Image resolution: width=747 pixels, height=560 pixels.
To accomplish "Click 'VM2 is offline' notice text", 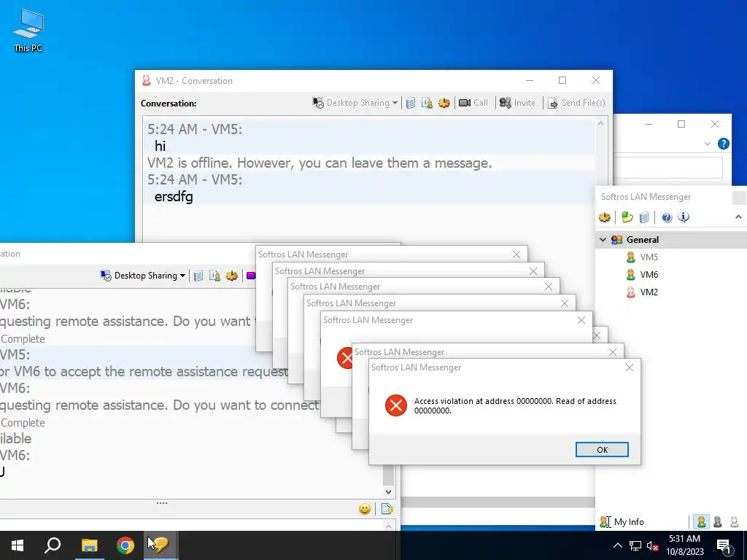I will (x=320, y=163).
